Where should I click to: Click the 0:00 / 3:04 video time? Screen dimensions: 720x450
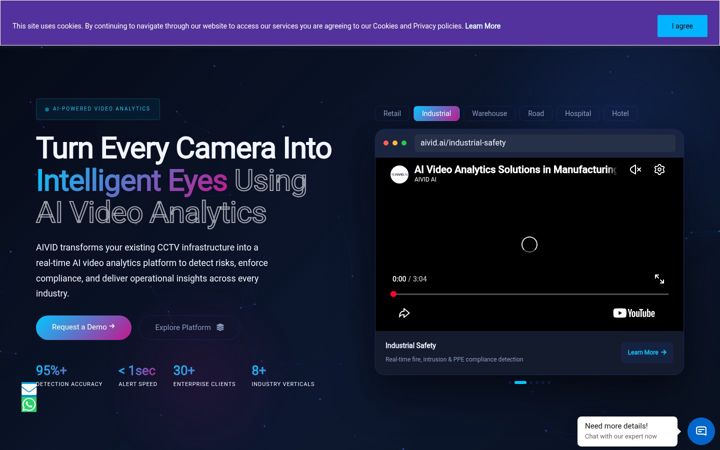tap(409, 279)
